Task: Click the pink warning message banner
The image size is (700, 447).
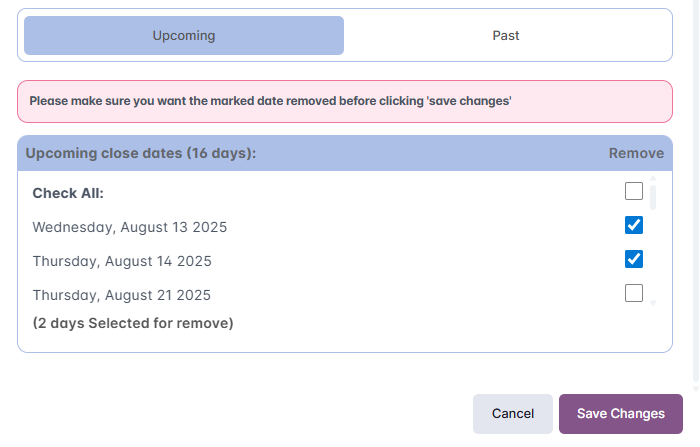Action: coord(345,101)
